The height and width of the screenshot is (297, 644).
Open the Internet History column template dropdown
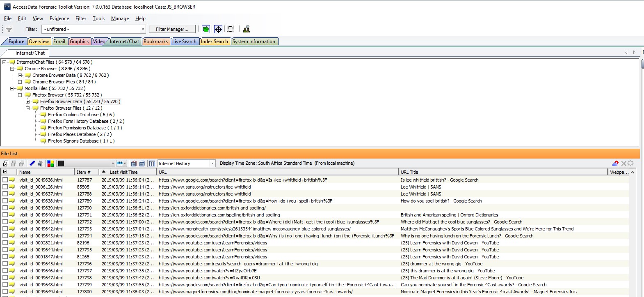point(212,163)
